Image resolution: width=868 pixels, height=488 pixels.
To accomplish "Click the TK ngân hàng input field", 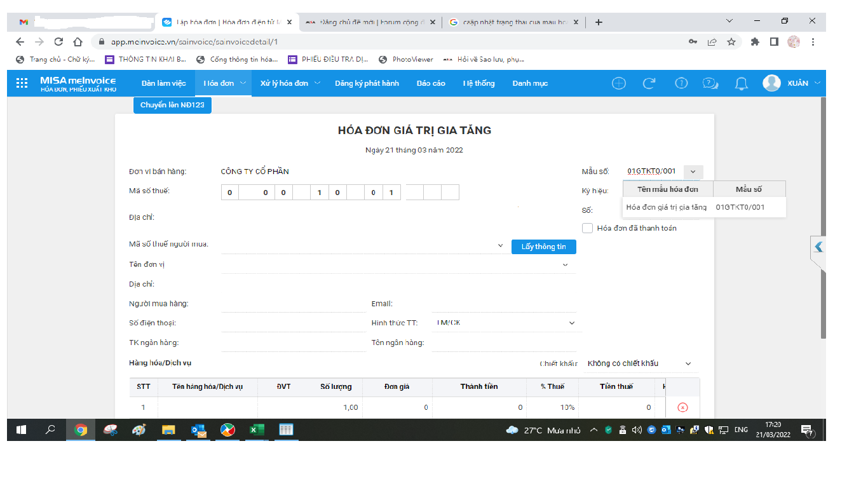I will (294, 343).
